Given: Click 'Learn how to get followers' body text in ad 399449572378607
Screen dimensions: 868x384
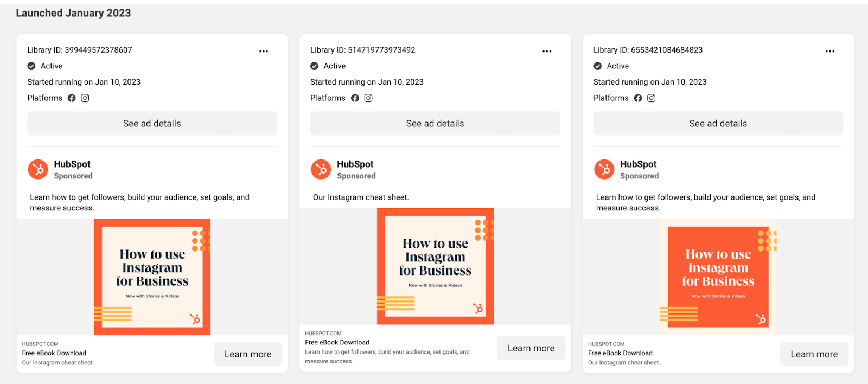Looking at the screenshot, I should pos(139,203).
